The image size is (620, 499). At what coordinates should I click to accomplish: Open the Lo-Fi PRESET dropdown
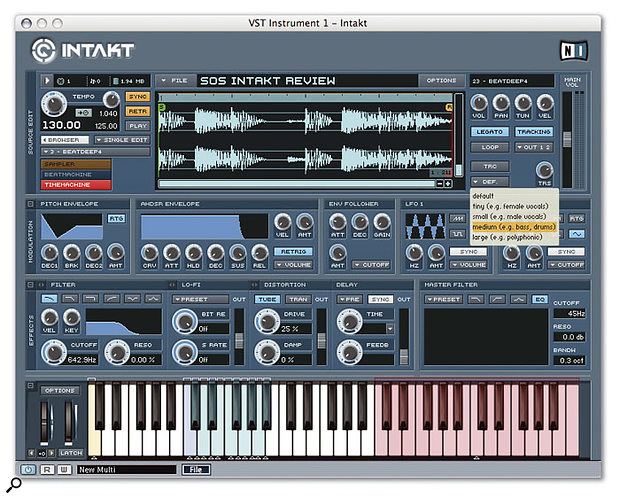(200, 299)
